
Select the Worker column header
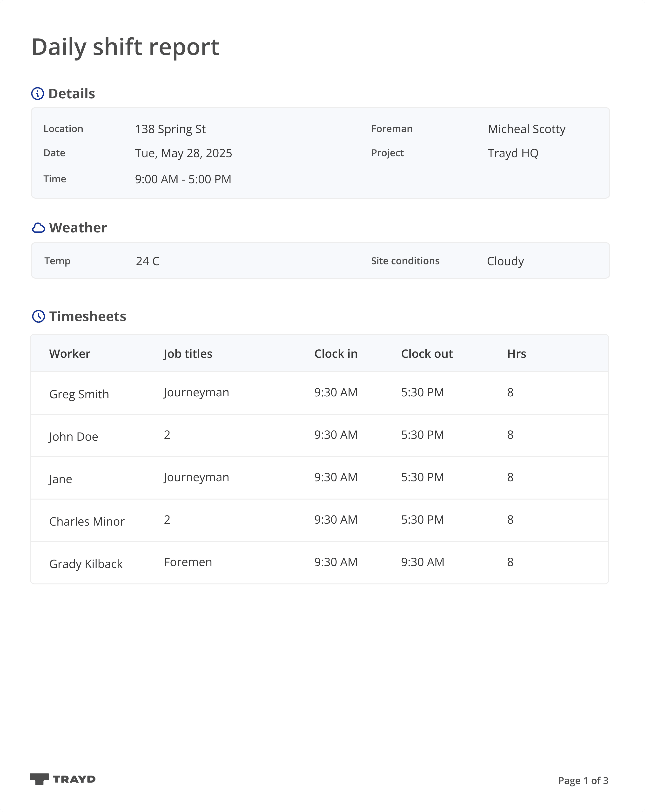(70, 354)
